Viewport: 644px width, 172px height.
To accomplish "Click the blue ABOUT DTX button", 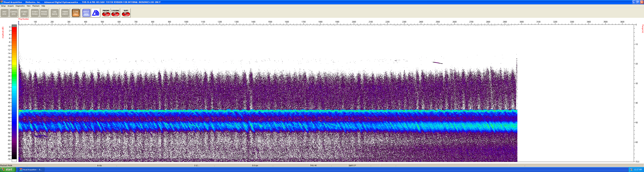I will (x=86, y=13).
